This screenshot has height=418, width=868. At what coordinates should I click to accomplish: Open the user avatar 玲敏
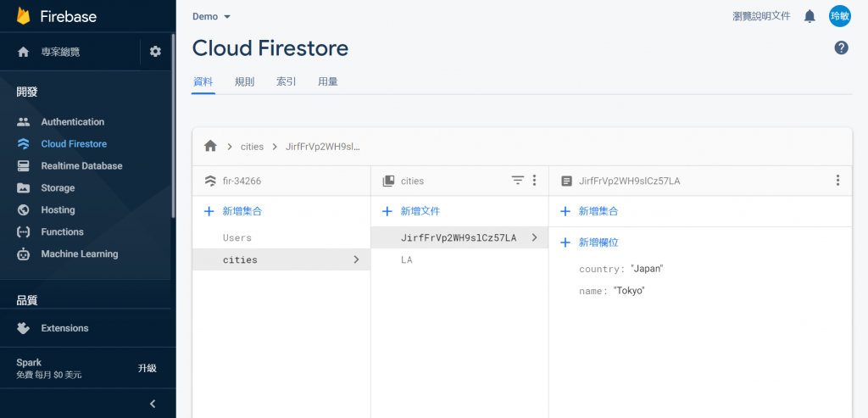point(840,16)
